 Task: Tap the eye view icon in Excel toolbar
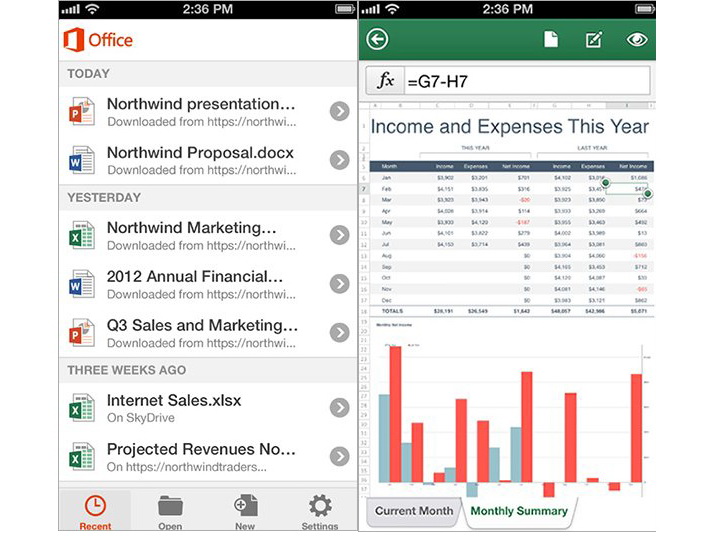(637, 40)
